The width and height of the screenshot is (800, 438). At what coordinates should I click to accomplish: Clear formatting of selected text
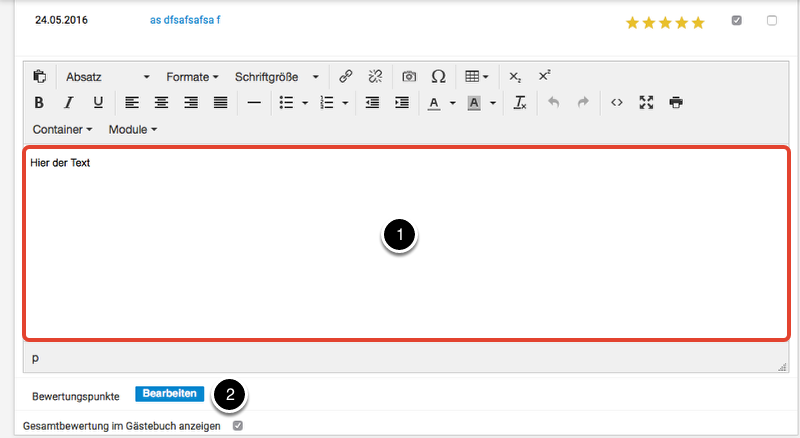(520, 102)
